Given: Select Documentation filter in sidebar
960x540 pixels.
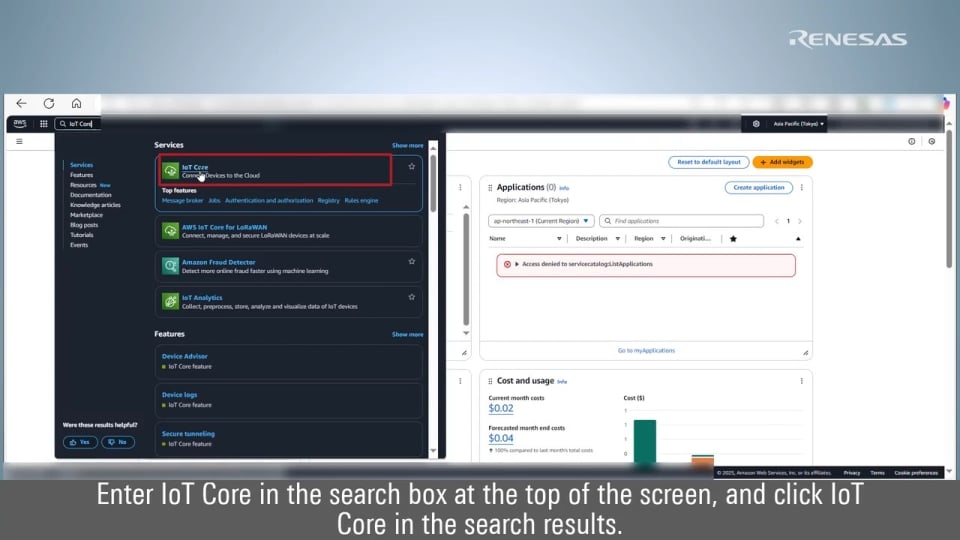Looking at the screenshot, I should point(91,195).
